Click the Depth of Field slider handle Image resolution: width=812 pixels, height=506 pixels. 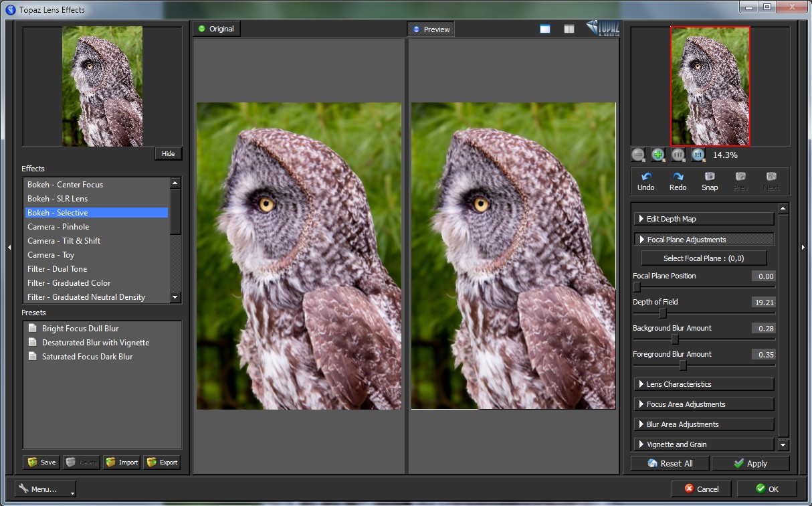click(x=663, y=313)
